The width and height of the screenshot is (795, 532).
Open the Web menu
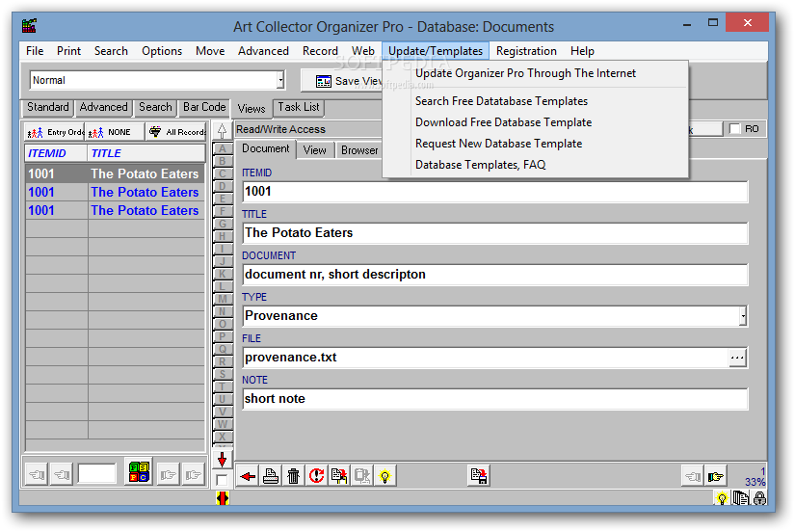tap(363, 51)
